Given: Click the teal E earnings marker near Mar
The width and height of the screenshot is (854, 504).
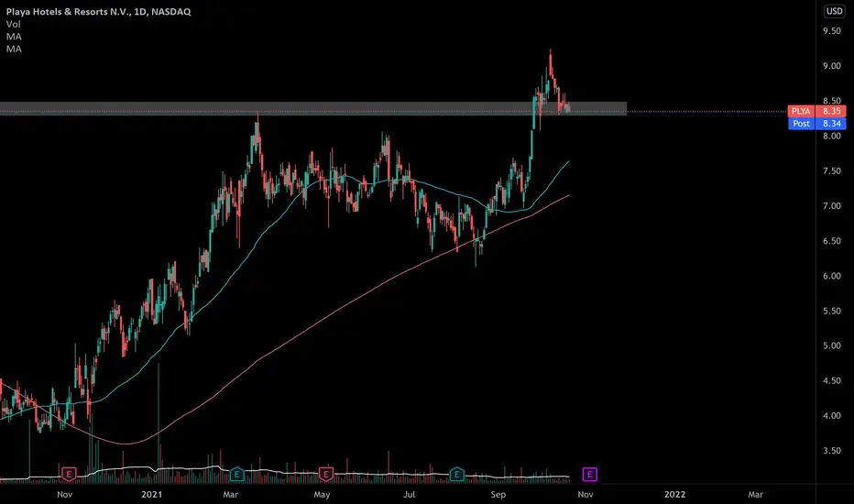Looking at the screenshot, I should pyautogui.click(x=236, y=474).
